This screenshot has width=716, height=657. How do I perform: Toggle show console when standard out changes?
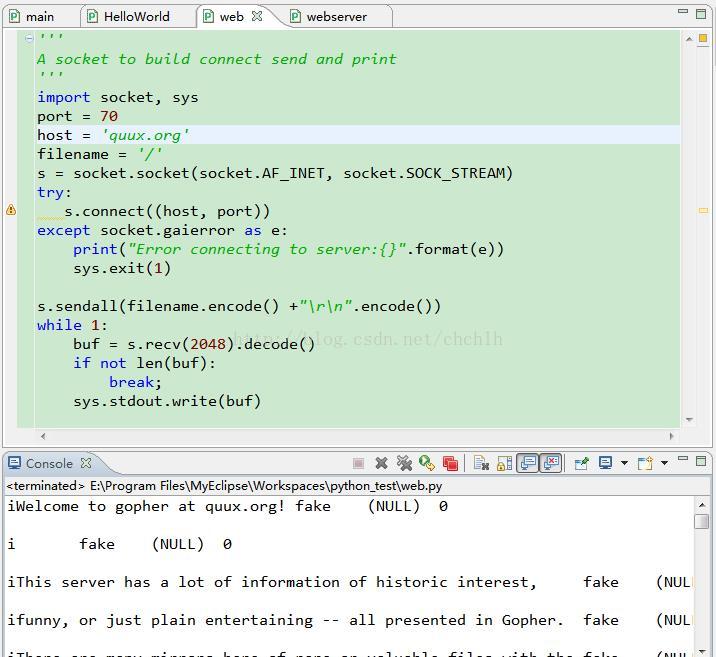tap(528, 463)
